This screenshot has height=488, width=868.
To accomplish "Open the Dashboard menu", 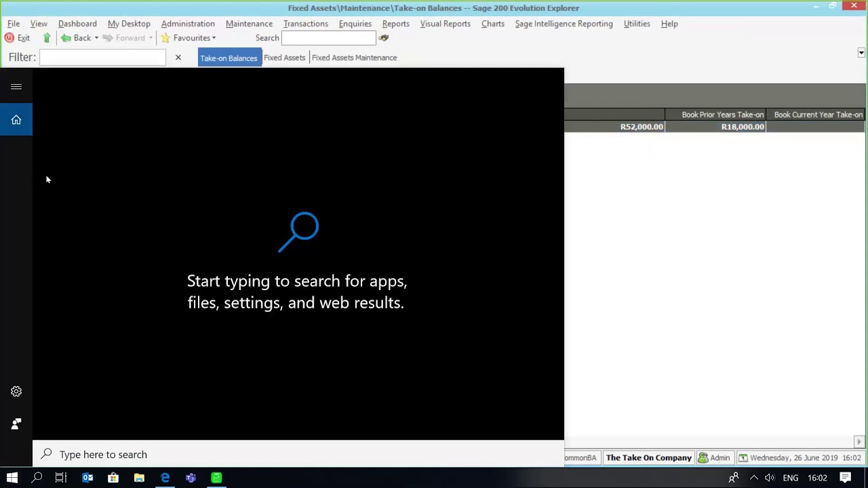I will pyautogui.click(x=77, y=24).
